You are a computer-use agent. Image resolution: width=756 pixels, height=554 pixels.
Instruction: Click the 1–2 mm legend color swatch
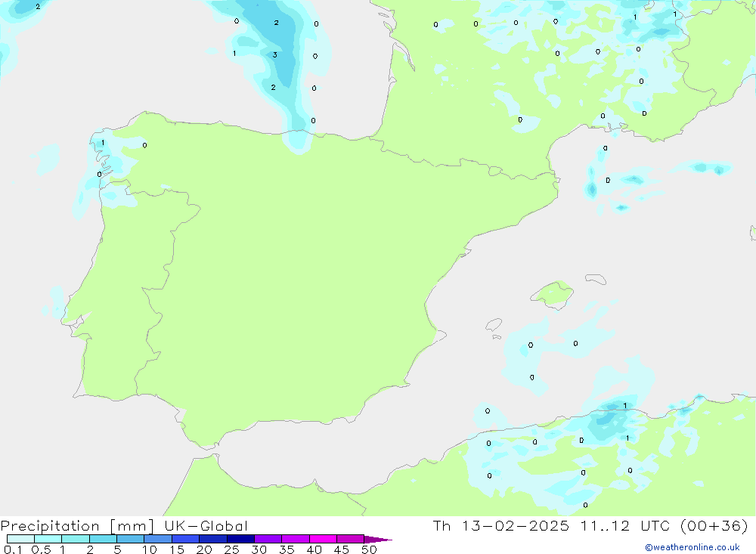click(76, 539)
